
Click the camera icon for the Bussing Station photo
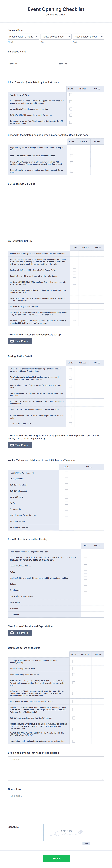12,445
